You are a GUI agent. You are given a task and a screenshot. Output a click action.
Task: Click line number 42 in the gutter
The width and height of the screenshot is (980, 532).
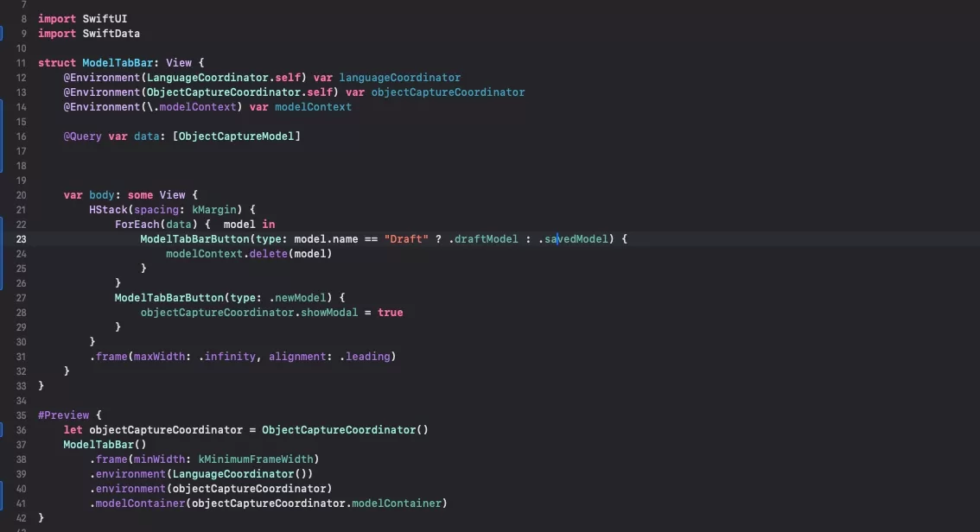tap(22, 518)
